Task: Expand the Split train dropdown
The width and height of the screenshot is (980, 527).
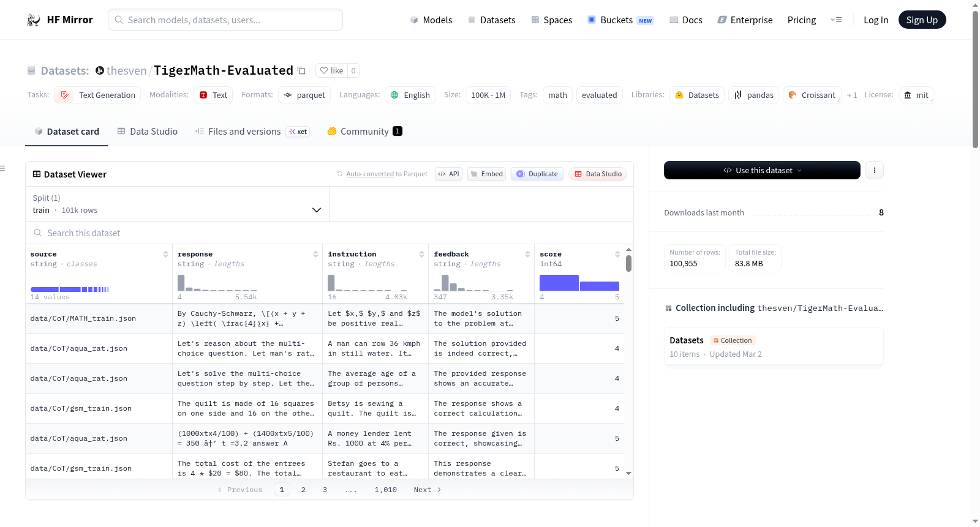Action: (x=177, y=204)
